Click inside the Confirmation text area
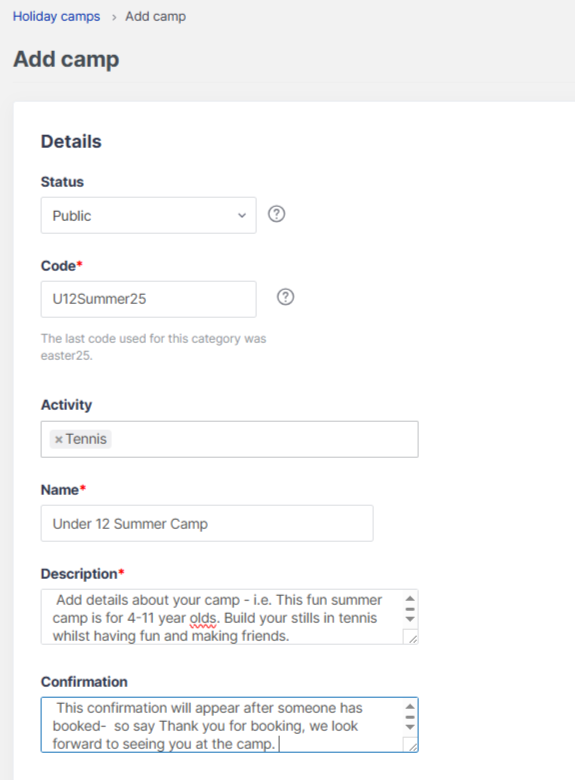This screenshot has height=780, width=575. 221,725
